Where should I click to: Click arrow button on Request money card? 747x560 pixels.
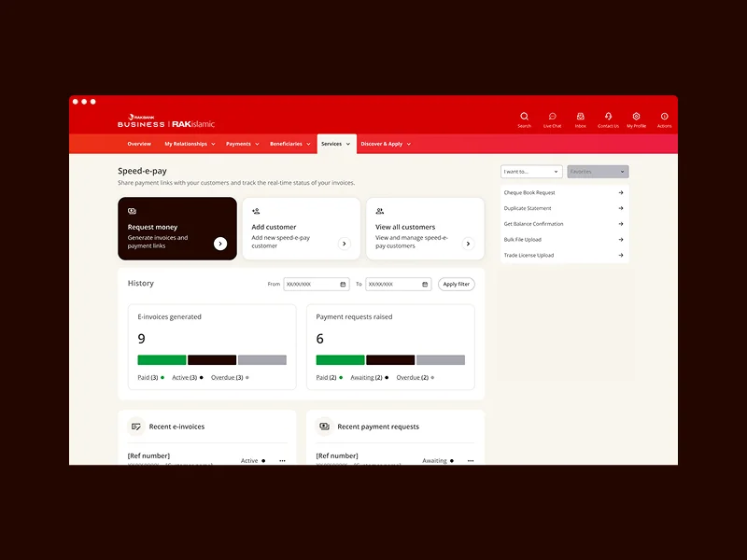tap(220, 244)
